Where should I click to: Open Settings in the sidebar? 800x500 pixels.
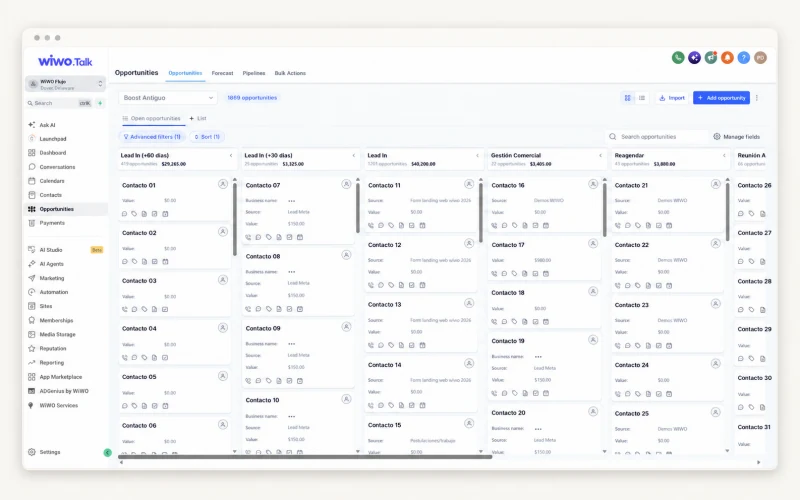(45, 453)
